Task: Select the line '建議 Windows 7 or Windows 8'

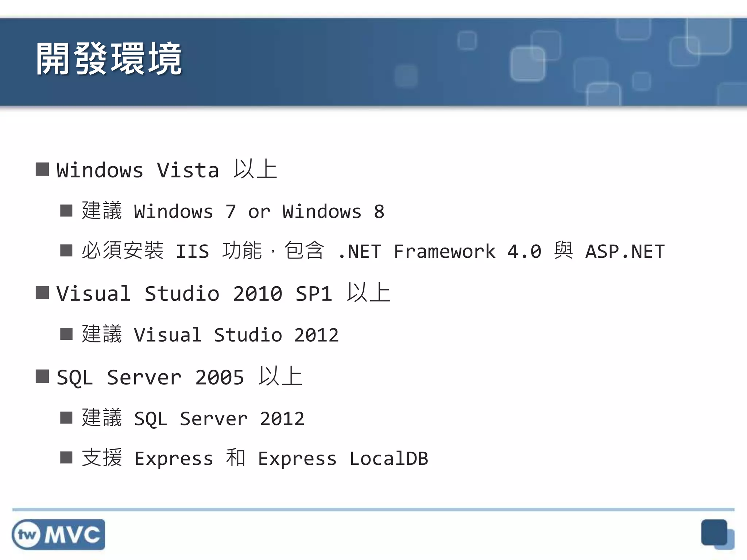Action: tap(233, 211)
